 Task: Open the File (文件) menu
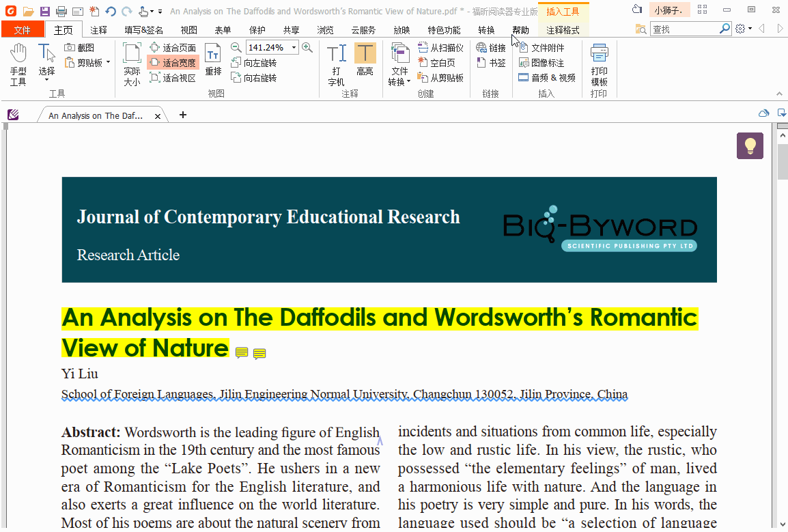[23, 30]
